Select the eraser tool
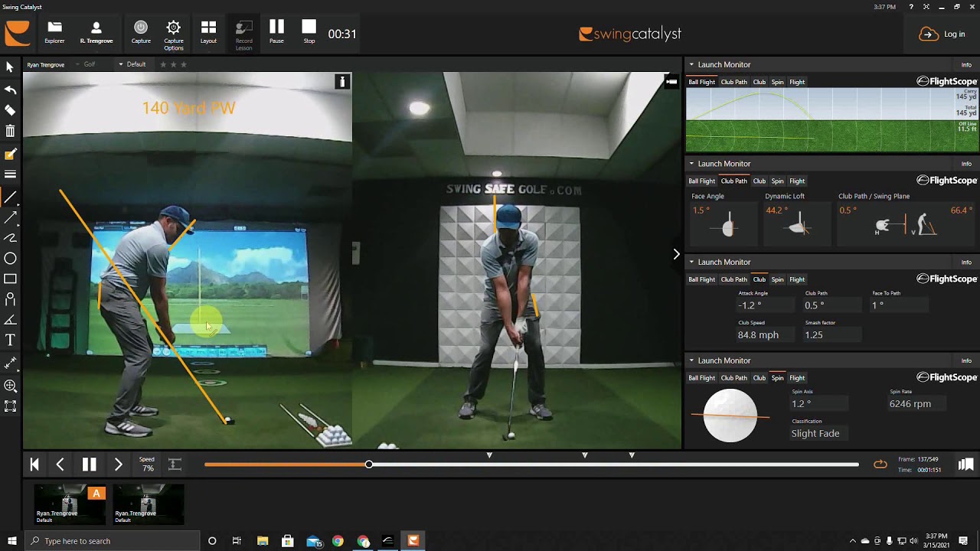This screenshot has height=551, width=980. [10, 111]
